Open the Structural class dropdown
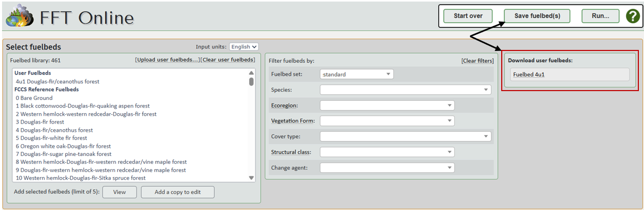The image size is (644, 210). point(387,152)
